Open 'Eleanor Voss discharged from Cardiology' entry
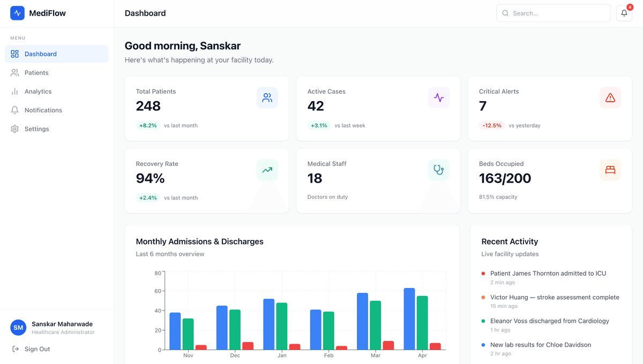The image size is (643, 364). (x=550, y=321)
